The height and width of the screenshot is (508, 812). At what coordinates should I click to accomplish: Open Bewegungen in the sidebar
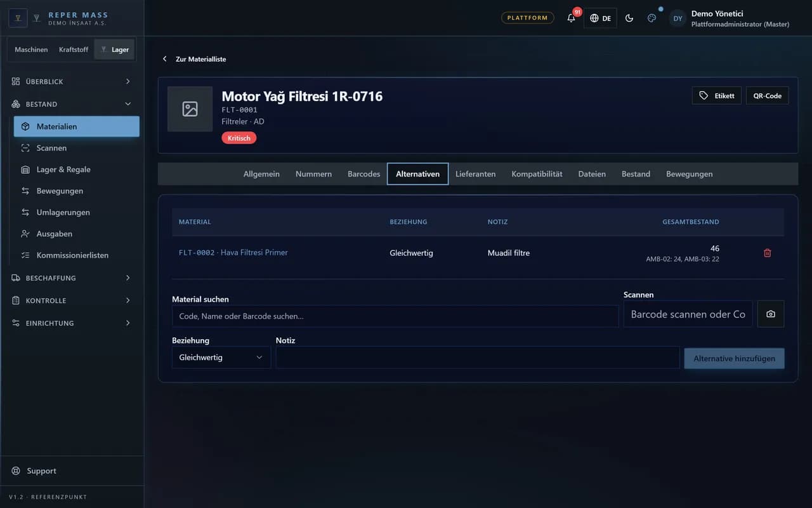click(77, 191)
